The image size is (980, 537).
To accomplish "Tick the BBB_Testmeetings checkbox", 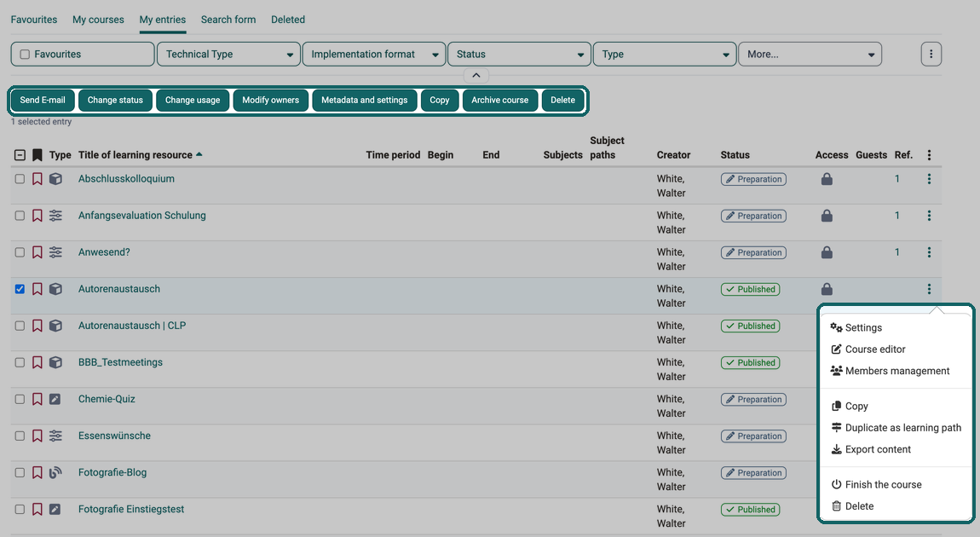I will pos(20,362).
